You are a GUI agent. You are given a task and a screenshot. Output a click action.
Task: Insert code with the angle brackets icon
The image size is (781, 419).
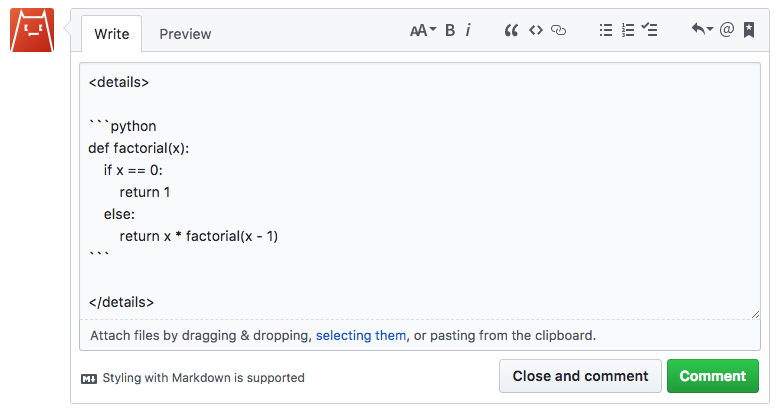pyautogui.click(x=536, y=31)
